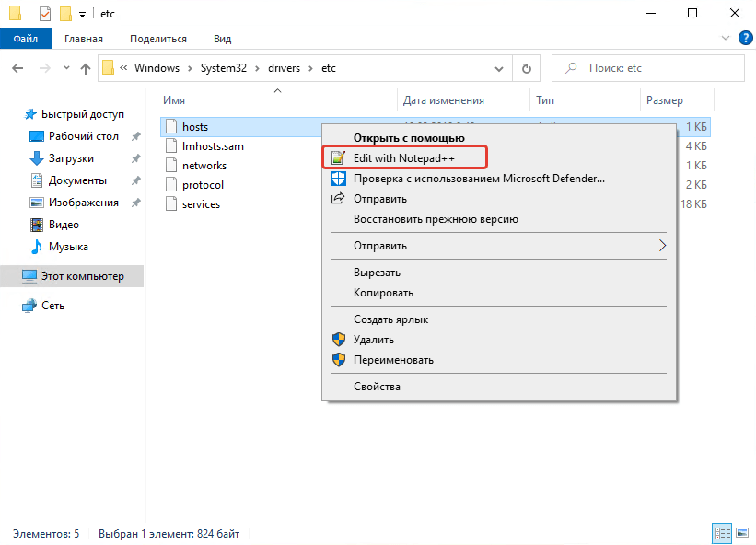
Task: Switch to details view icon in status bar
Action: coord(721,533)
